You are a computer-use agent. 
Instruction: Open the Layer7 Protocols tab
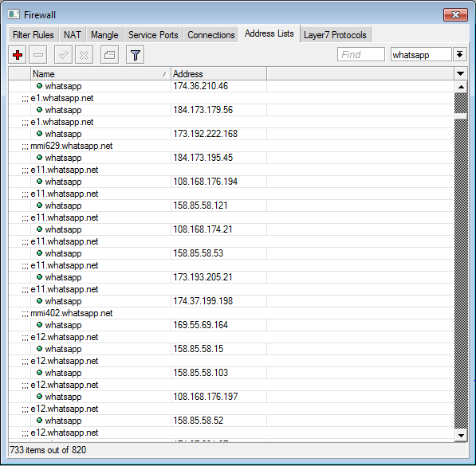click(335, 35)
